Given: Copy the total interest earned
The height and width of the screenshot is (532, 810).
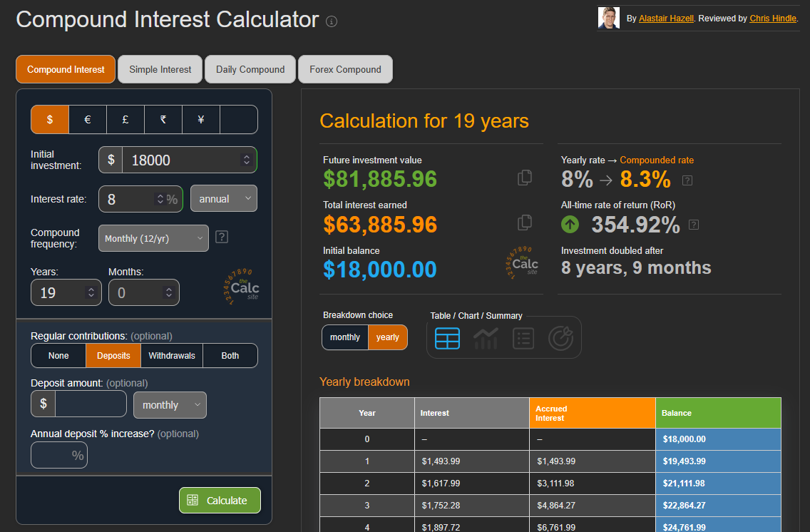Looking at the screenshot, I should click(x=525, y=222).
